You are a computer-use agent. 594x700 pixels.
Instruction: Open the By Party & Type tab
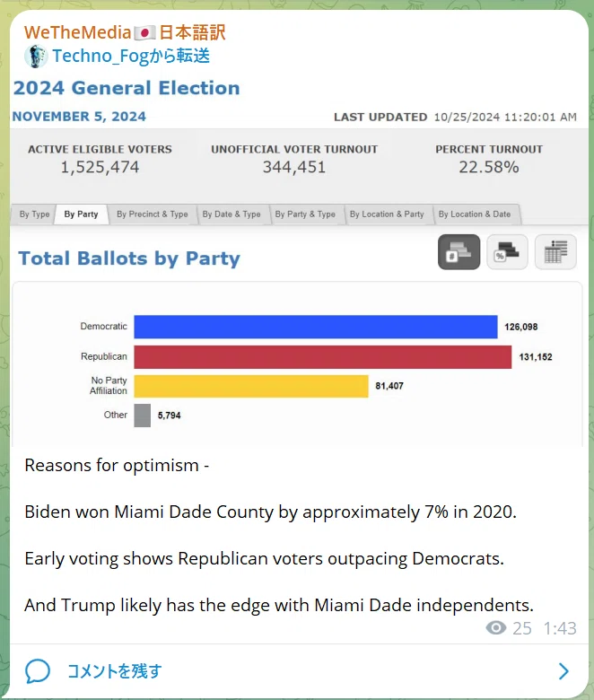[x=305, y=214]
